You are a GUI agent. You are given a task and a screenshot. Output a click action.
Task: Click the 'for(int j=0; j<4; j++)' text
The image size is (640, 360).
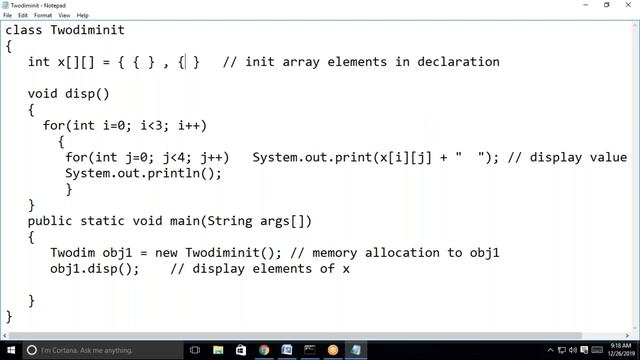coord(147,157)
